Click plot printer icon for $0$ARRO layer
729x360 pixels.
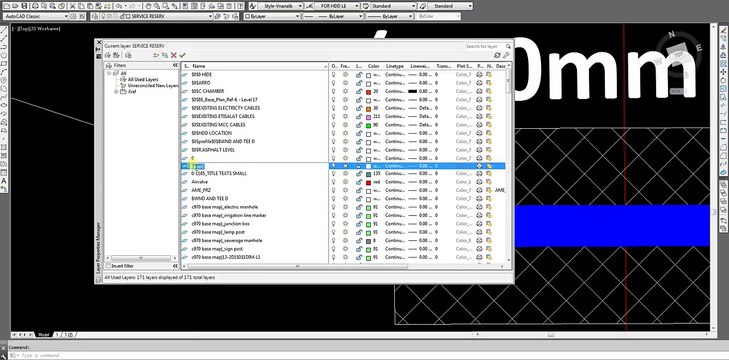(x=480, y=83)
